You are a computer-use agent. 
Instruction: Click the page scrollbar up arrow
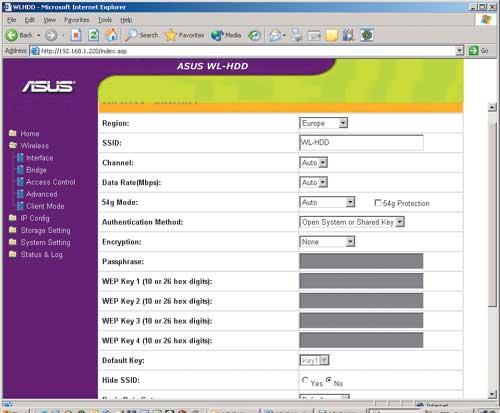[492, 107]
